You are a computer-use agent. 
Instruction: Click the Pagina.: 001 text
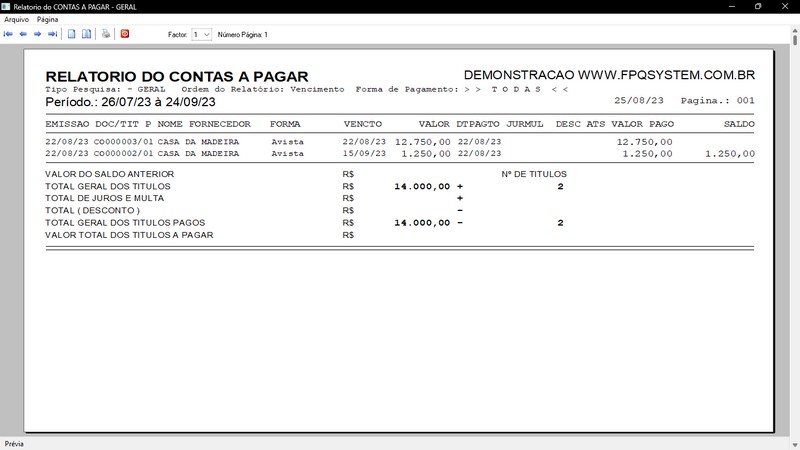717,101
